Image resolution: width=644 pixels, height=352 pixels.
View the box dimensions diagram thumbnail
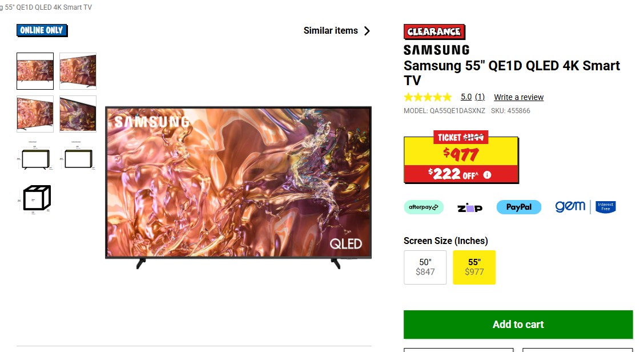[x=36, y=199]
